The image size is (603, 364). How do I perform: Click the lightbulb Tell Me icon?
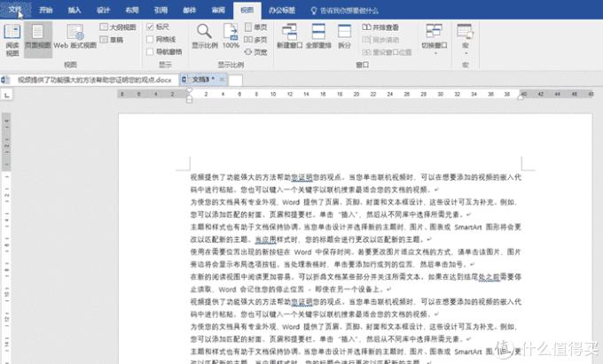[x=314, y=11]
